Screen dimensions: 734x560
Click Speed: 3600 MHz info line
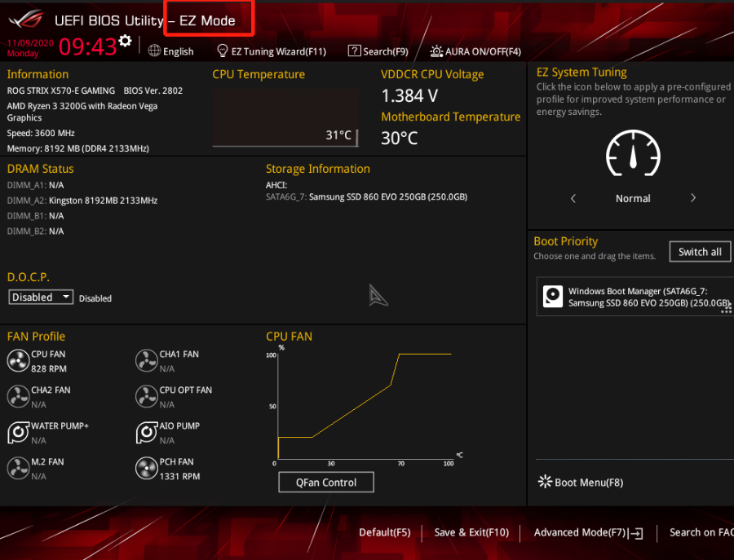click(41, 133)
